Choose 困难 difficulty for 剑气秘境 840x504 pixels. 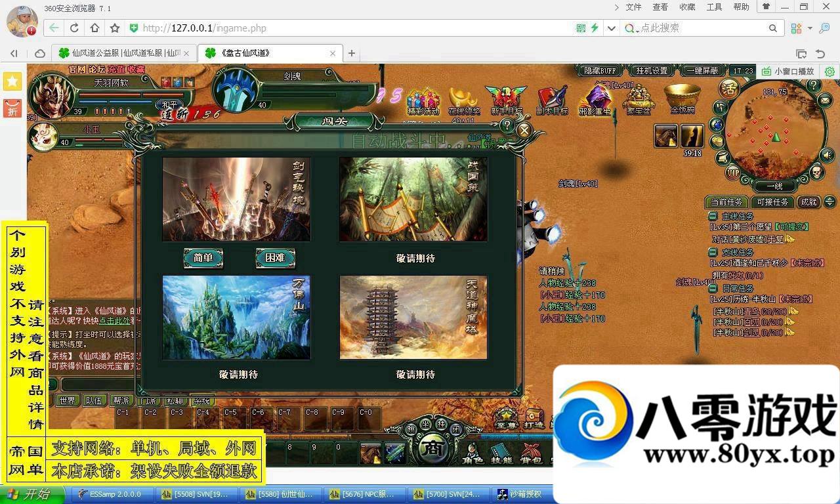click(275, 258)
